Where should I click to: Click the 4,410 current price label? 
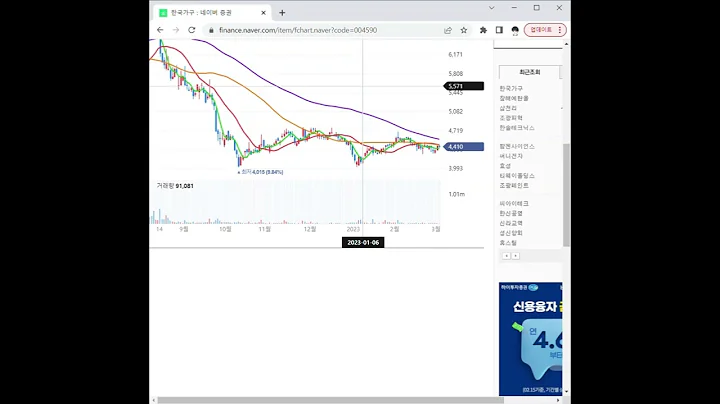coord(464,147)
